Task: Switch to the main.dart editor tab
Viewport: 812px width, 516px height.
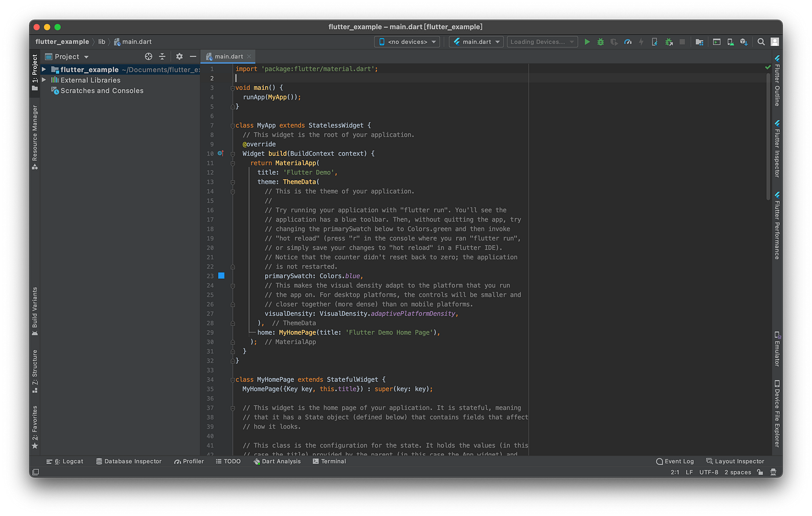Action: coord(229,57)
